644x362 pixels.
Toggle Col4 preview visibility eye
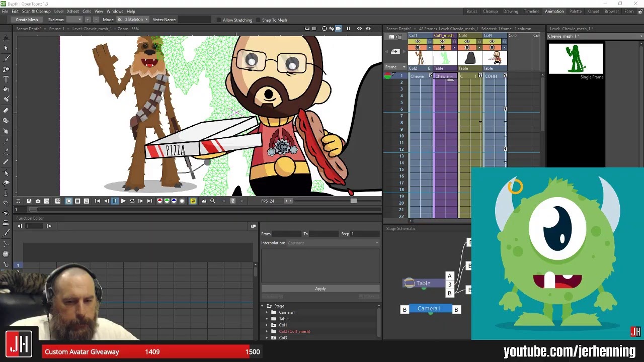click(x=492, y=42)
